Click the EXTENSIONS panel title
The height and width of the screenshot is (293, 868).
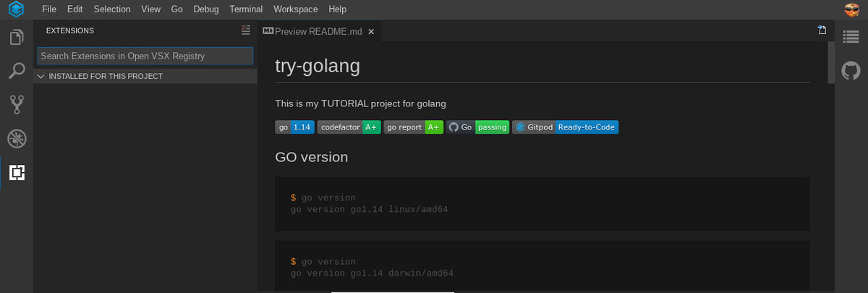pos(70,30)
